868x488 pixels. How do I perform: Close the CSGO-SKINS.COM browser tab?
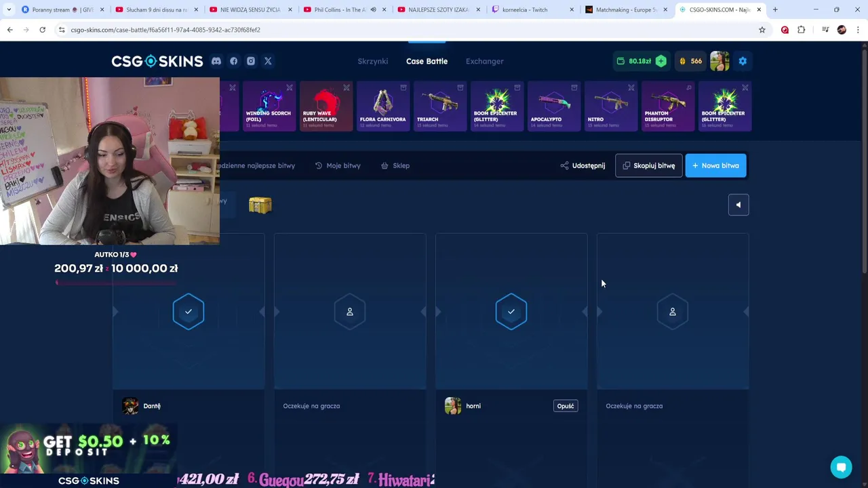759,9
